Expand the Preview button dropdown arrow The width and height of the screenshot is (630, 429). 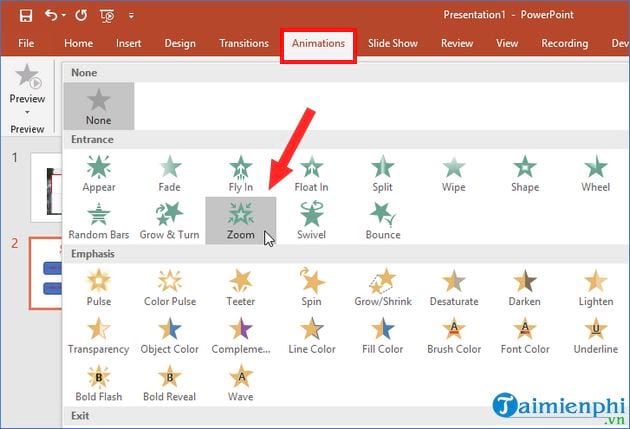pos(27,112)
